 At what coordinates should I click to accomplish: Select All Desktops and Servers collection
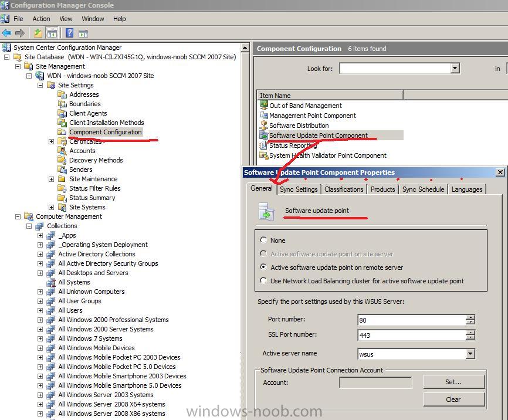click(93, 273)
